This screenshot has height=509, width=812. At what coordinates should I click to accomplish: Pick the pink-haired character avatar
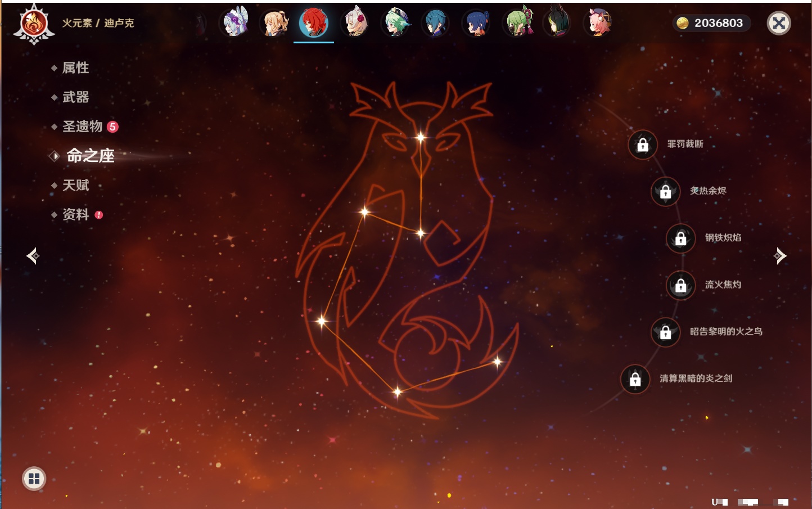598,22
